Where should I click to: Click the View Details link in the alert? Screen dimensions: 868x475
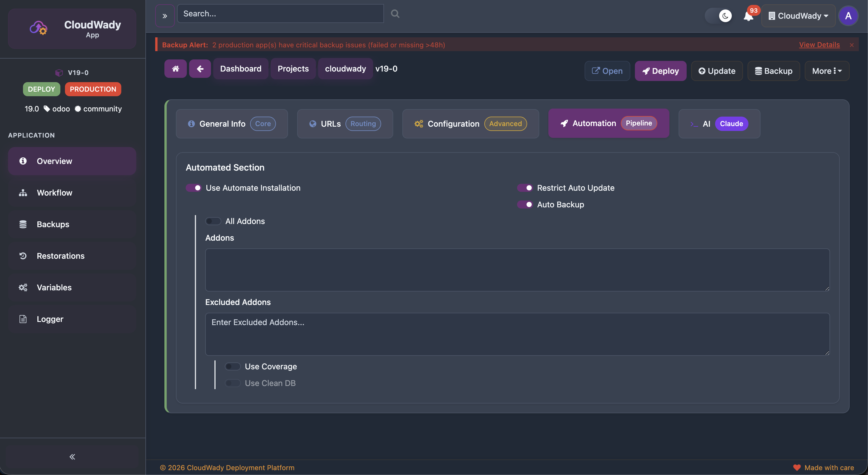point(819,45)
